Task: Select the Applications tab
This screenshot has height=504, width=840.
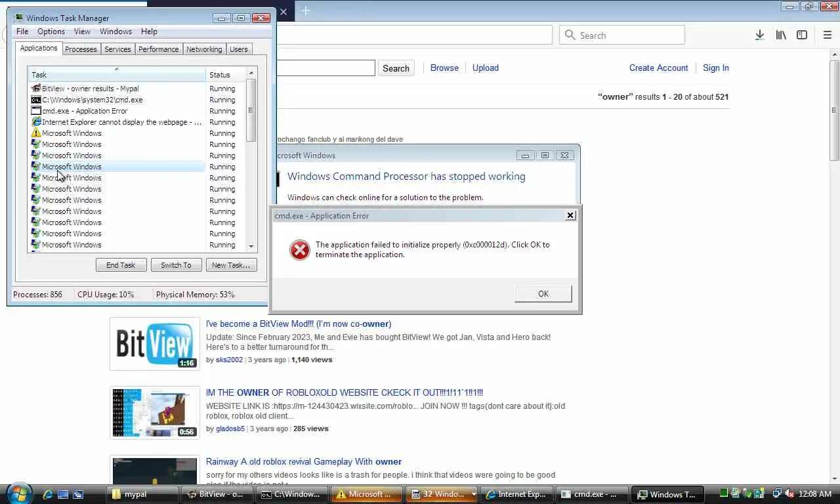Action: (x=39, y=48)
